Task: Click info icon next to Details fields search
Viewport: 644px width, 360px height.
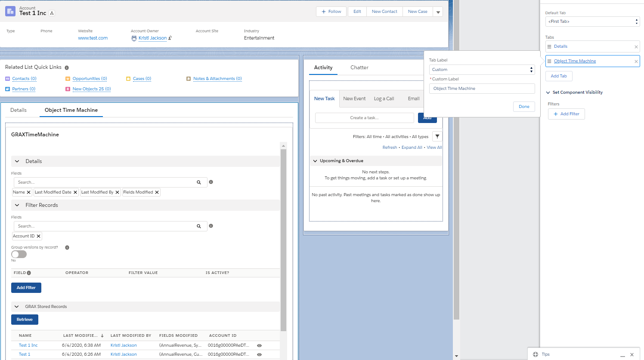Action: point(211,182)
